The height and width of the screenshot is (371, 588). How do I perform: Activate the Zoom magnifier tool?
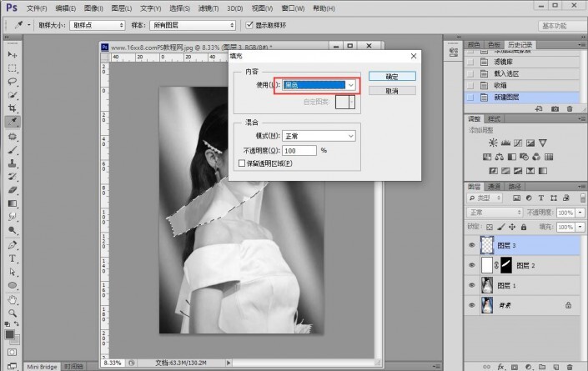click(x=13, y=311)
